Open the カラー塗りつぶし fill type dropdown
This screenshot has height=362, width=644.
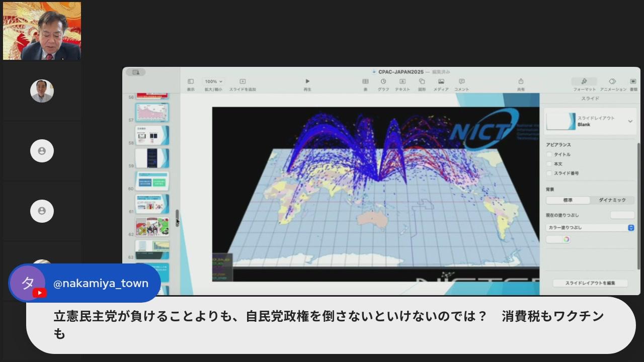point(590,228)
